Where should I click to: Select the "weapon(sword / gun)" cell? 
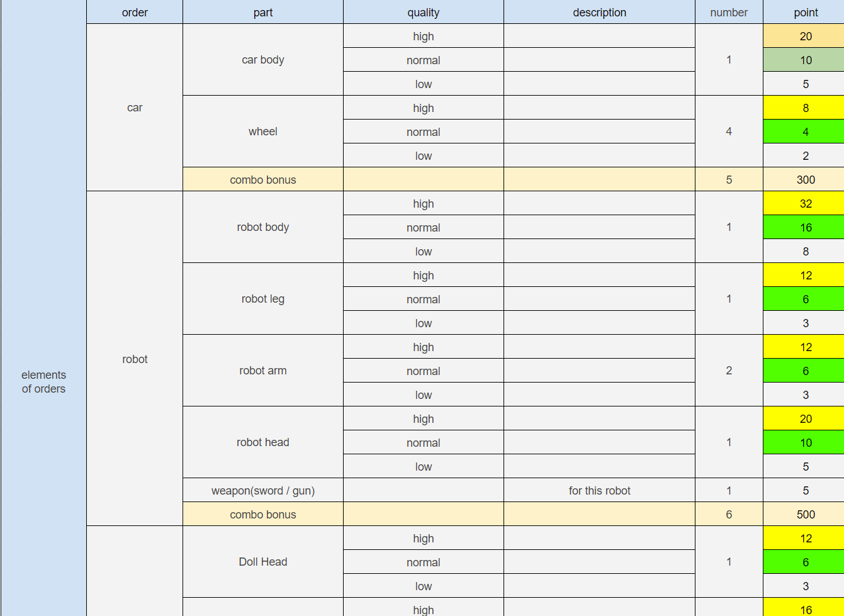[x=263, y=491]
